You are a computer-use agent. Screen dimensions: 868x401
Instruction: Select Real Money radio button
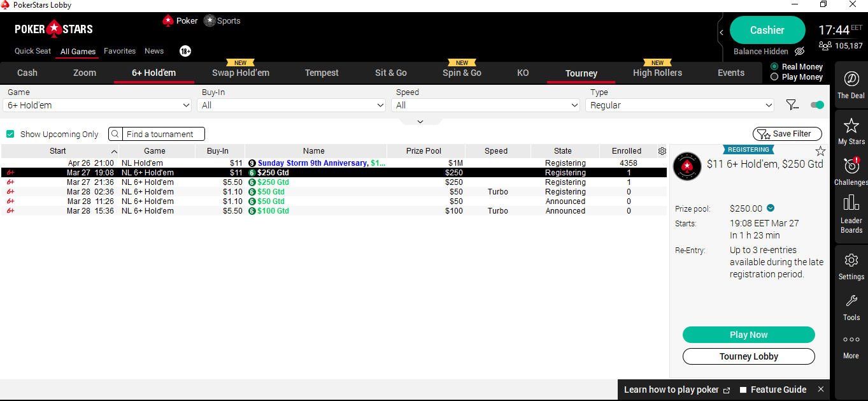[774, 66]
